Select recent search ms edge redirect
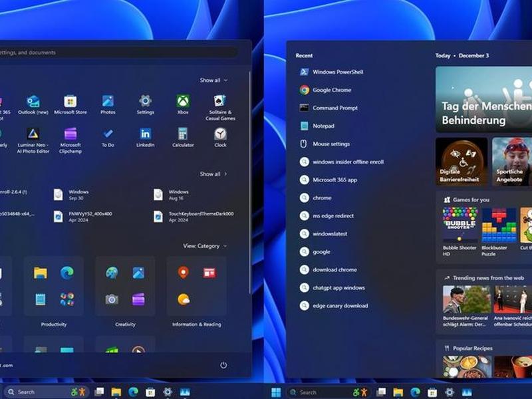Image resolution: width=532 pixels, height=399 pixels. click(x=327, y=215)
